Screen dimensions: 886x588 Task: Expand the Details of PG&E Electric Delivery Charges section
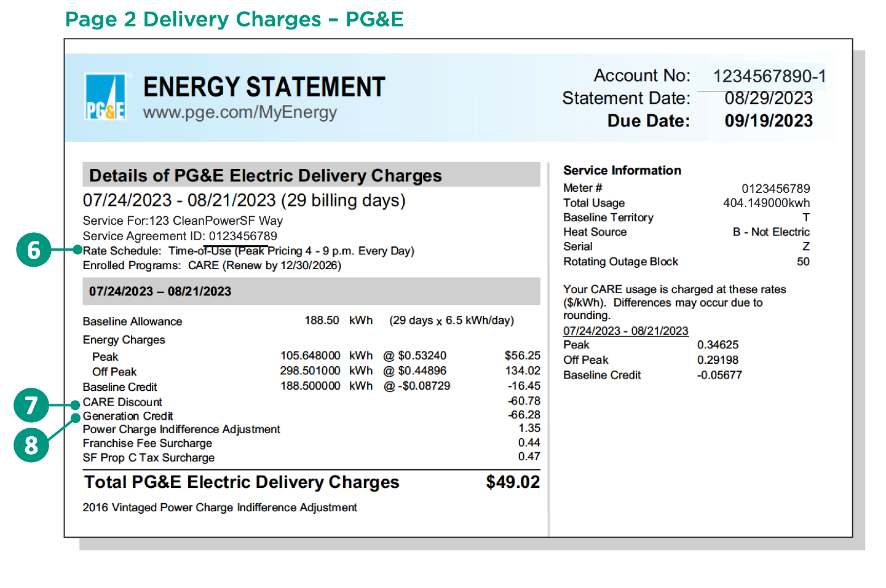(265, 174)
